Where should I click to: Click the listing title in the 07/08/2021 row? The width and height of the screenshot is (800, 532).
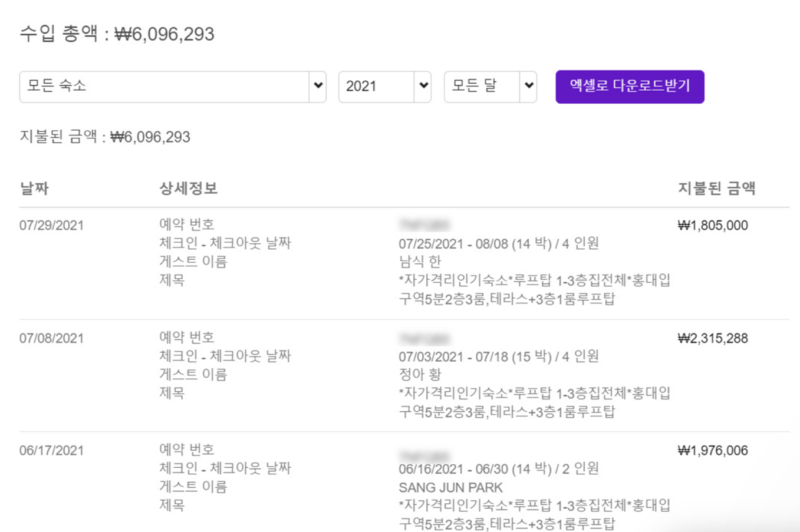535,402
